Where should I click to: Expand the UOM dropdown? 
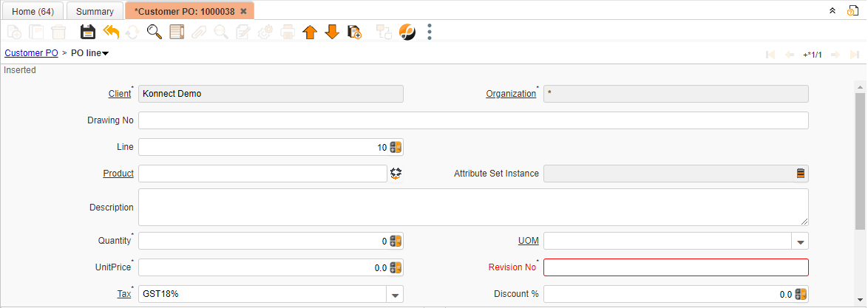click(x=801, y=242)
